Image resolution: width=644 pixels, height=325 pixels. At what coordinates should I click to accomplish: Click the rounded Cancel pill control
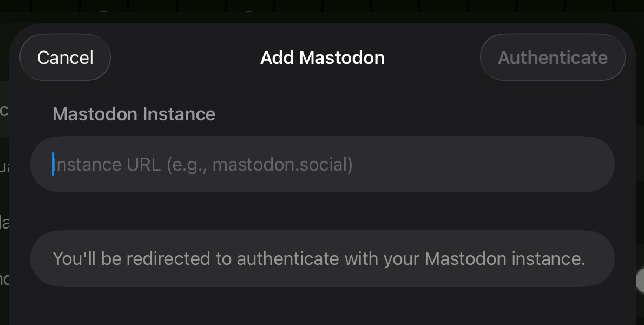65,57
